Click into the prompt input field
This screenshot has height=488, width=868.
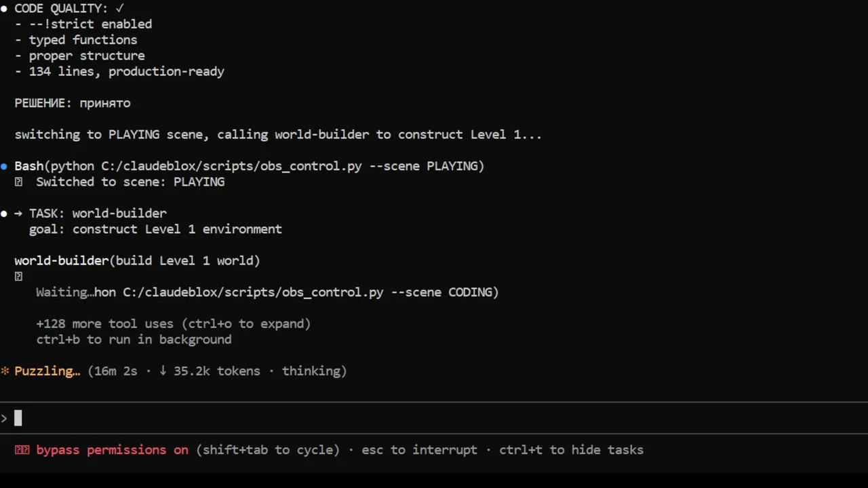(434, 419)
